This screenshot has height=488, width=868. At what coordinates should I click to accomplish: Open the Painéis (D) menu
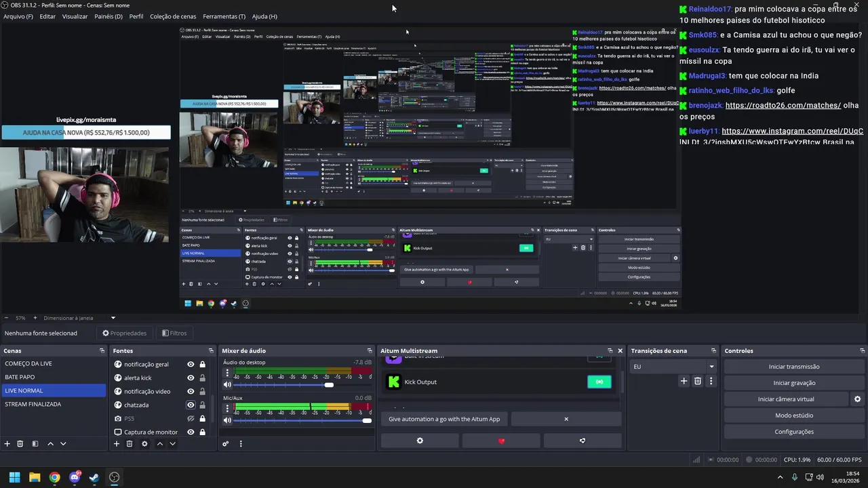coord(108,16)
